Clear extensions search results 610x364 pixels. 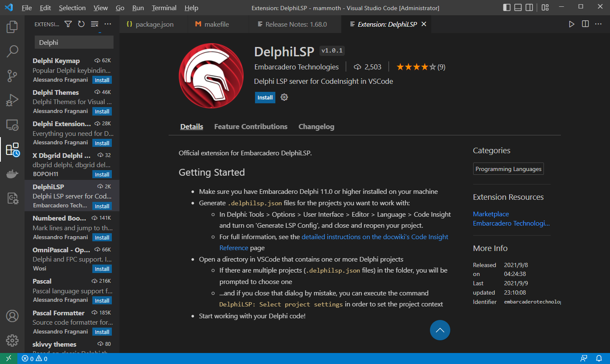click(x=94, y=24)
